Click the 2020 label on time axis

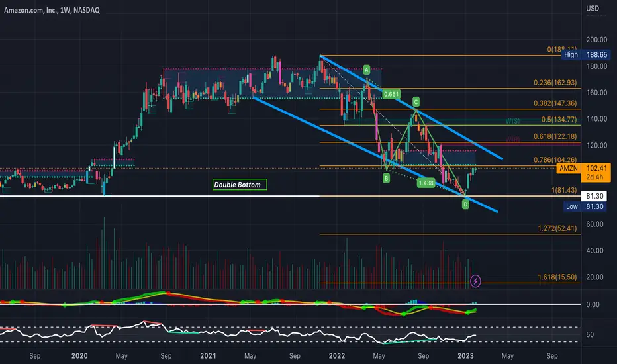(x=79, y=356)
